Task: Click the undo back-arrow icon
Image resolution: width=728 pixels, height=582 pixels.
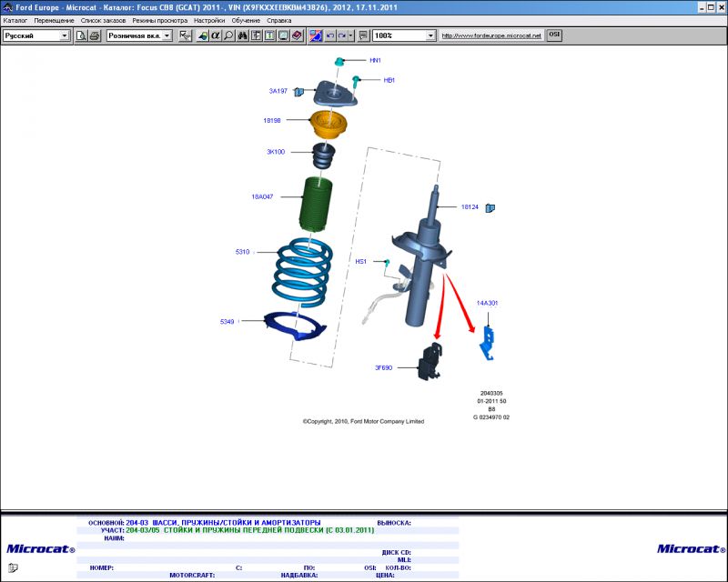Action: [330, 35]
